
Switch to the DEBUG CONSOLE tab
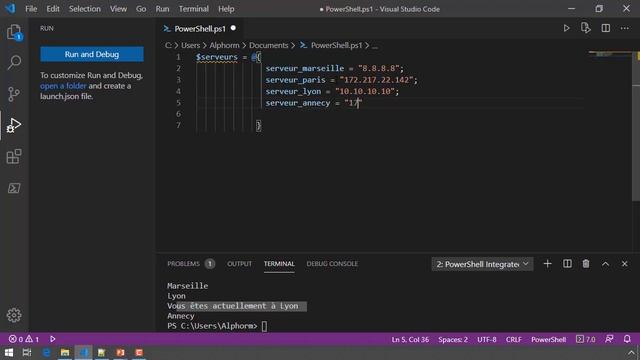pyautogui.click(x=332, y=264)
